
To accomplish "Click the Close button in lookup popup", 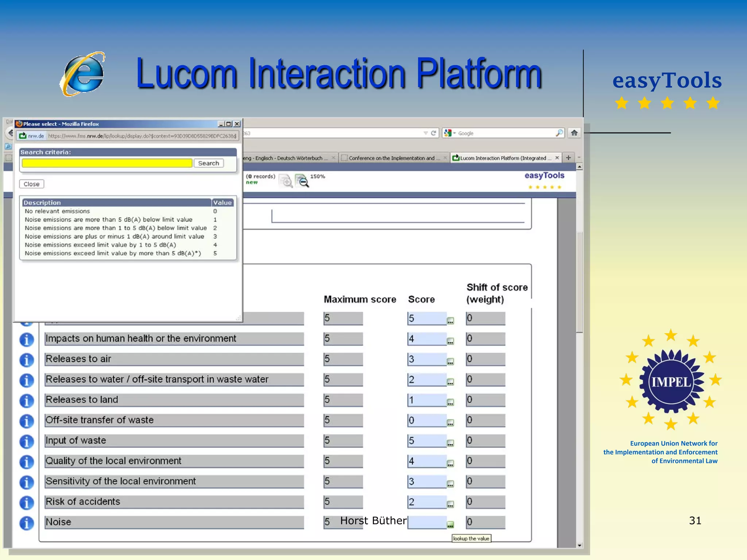I will (32, 184).
